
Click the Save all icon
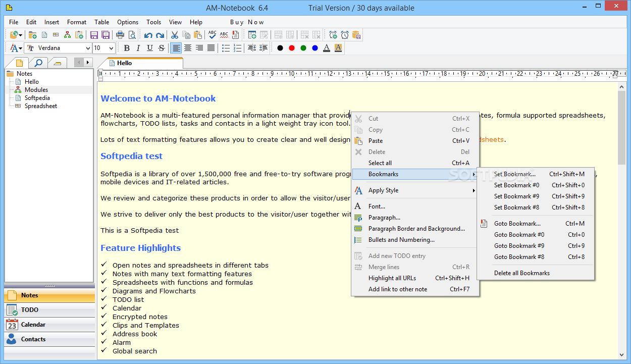[x=106, y=35]
